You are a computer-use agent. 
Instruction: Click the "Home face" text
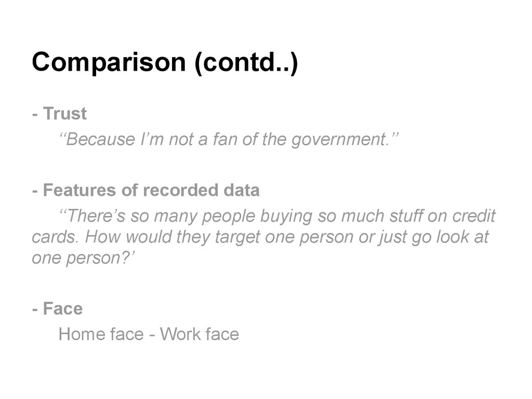[101, 334]
